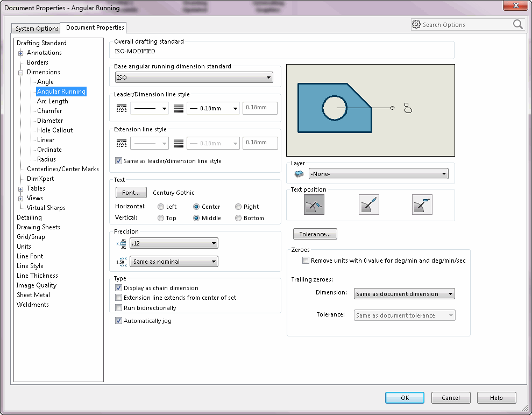This screenshot has height=415, width=532.
Task: Uncheck Automatically jog
Action: click(x=118, y=320)
